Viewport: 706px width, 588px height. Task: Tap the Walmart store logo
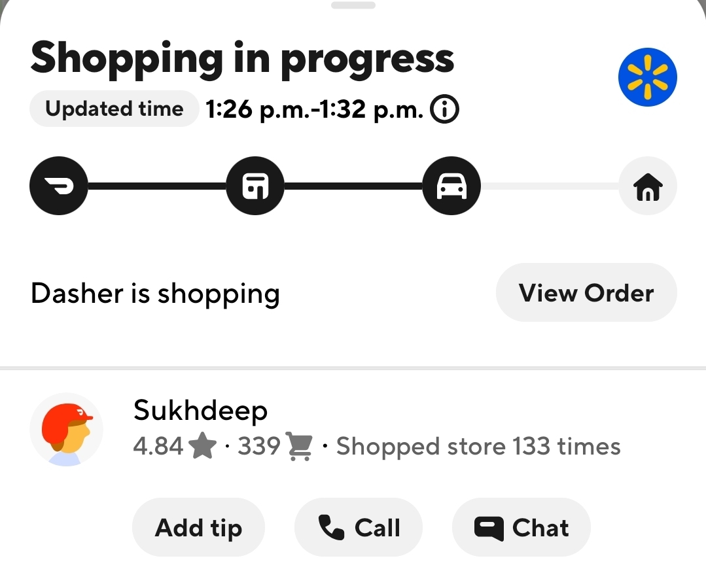[x=648, y=77]
